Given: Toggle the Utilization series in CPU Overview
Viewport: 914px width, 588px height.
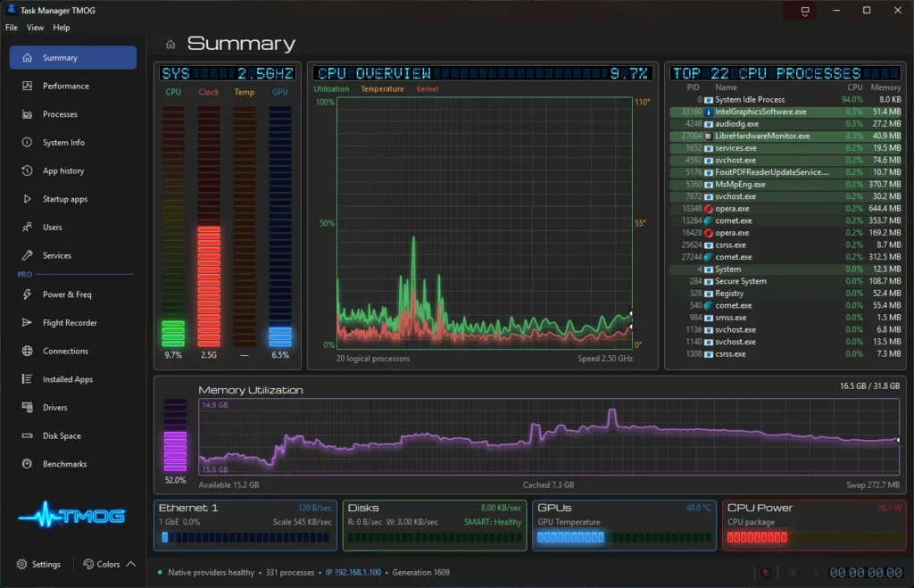Looking at the screenshot, I should (x=331, y=89).
